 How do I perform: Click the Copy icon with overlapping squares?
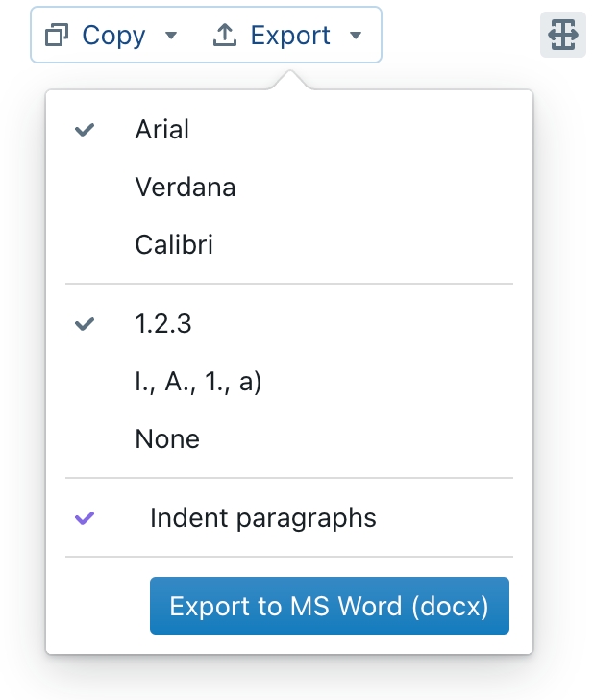(x=57, y=35)
